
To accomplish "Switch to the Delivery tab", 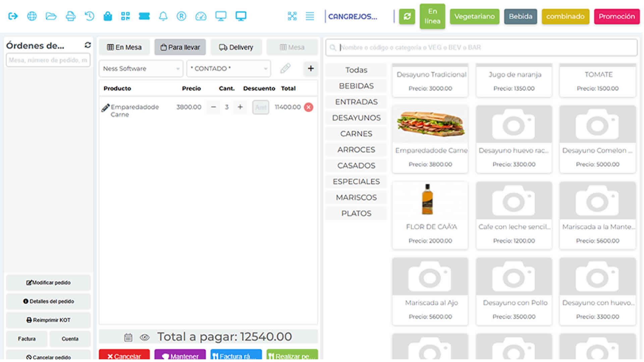I will point(236,47).
